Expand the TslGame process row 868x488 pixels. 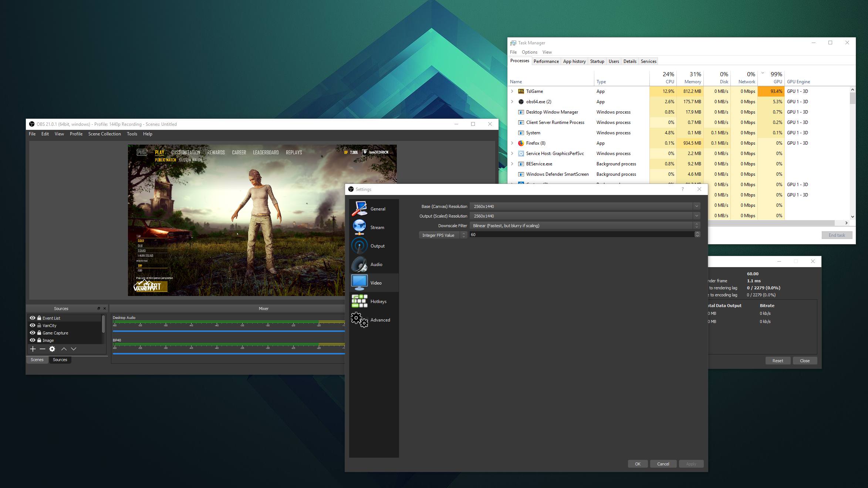click(512, 91)
